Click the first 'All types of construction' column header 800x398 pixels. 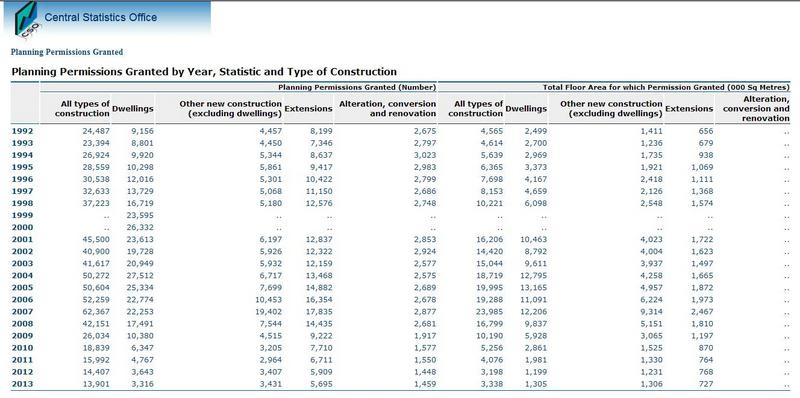82,109
